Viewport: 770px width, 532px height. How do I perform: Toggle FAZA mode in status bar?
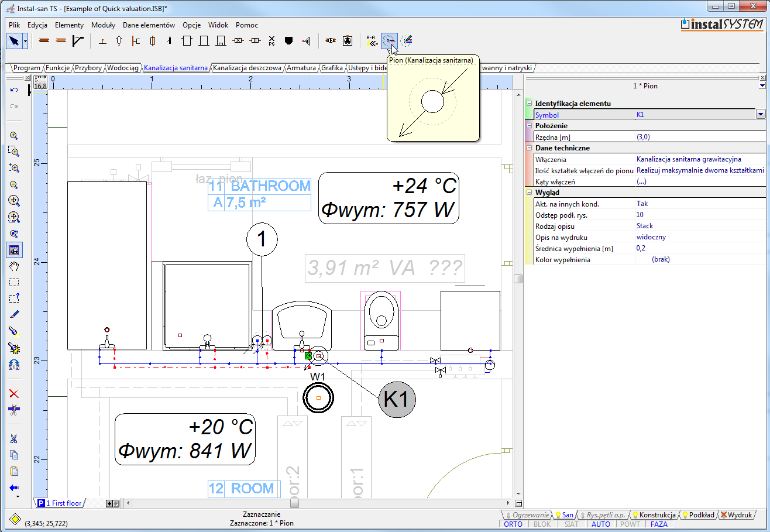click(659, 524)
